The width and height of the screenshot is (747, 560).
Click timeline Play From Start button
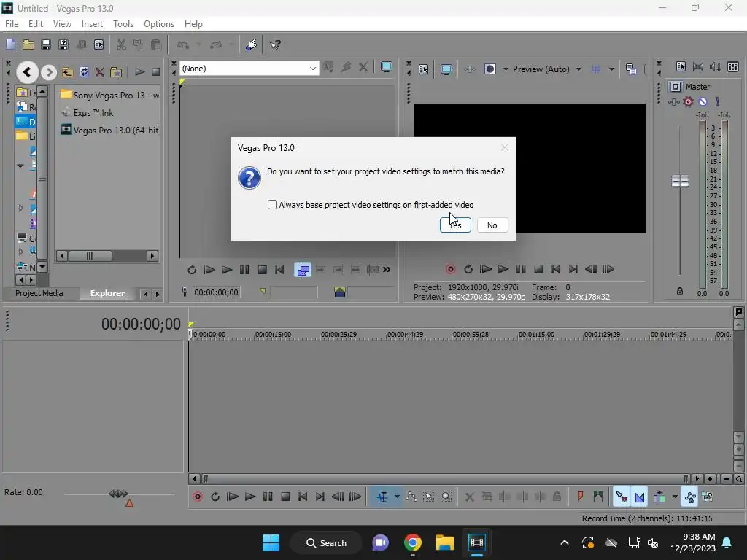[x=233, y=497]
